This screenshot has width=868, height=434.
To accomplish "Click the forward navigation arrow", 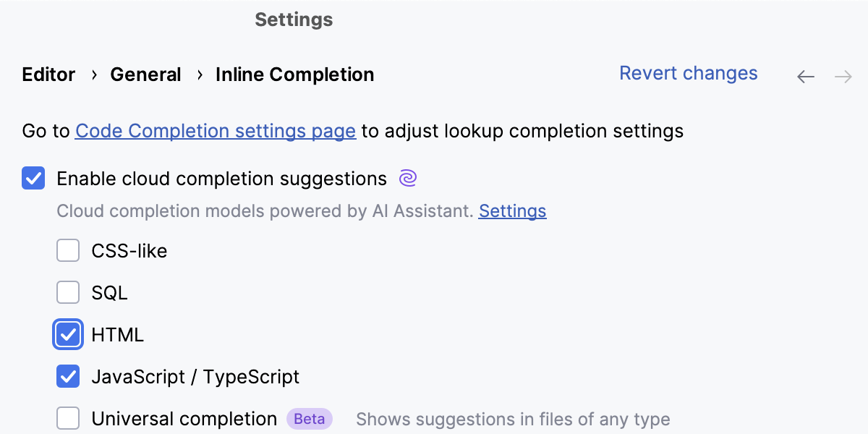I will click(843, 76).
